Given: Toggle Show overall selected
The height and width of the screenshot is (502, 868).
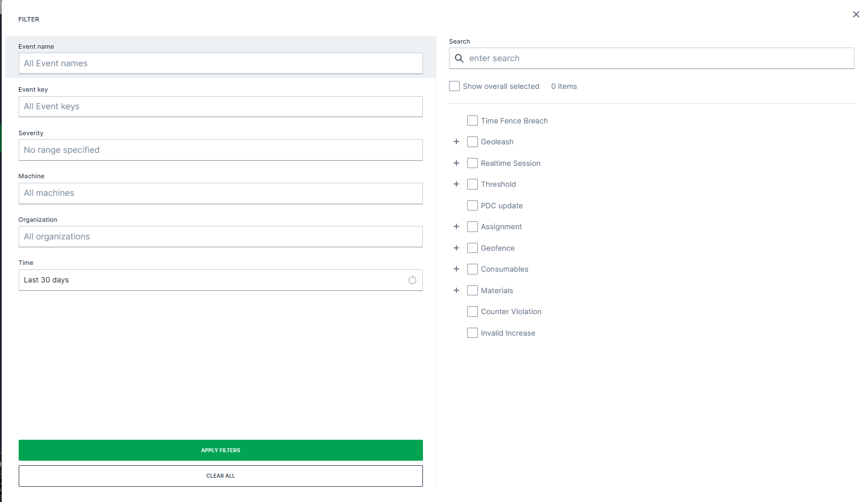Looking at the screenshot, I should point(454,85).
